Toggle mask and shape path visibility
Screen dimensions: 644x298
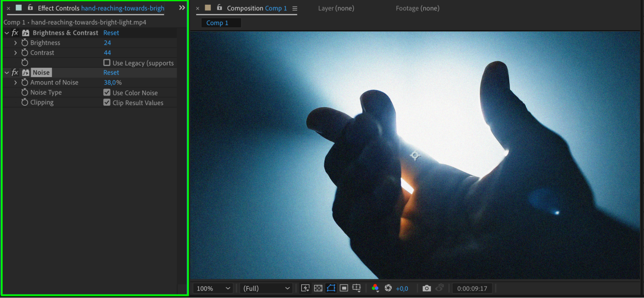click(331, 288)
